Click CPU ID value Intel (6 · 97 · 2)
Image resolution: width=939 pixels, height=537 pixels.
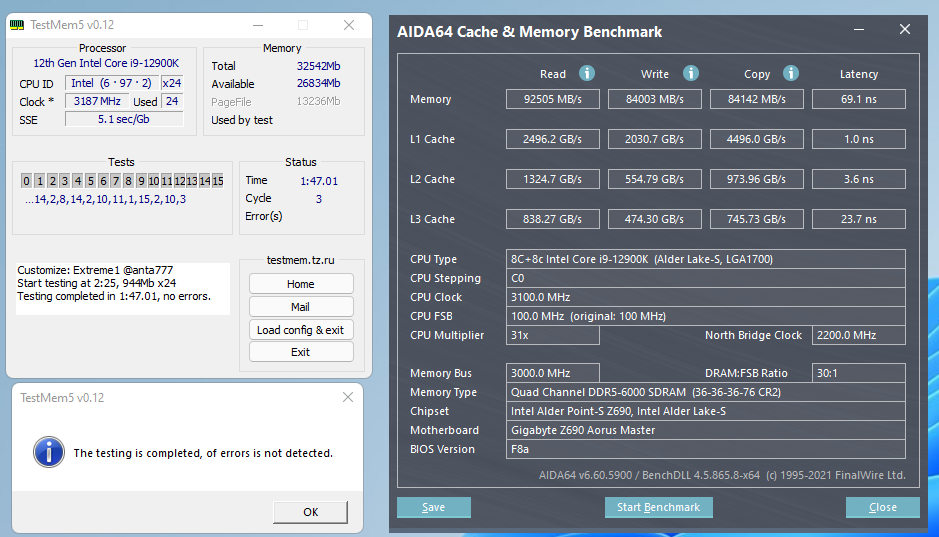click(x=111, y=83)
